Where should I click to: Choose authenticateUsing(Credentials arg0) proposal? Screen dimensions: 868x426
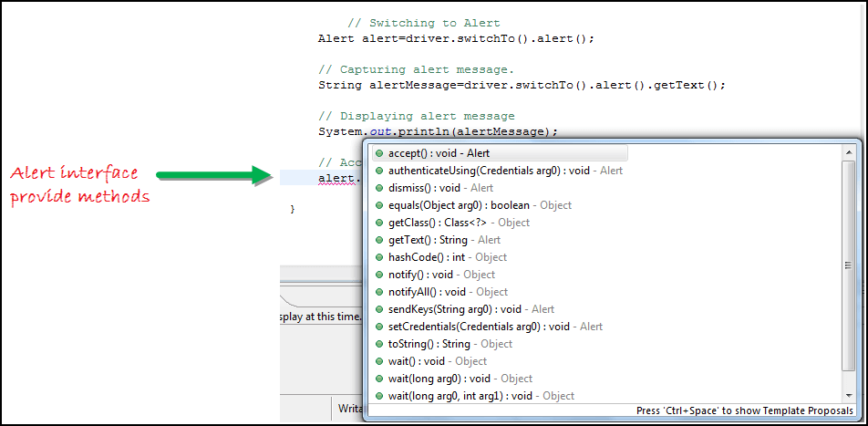click(505, 171)
